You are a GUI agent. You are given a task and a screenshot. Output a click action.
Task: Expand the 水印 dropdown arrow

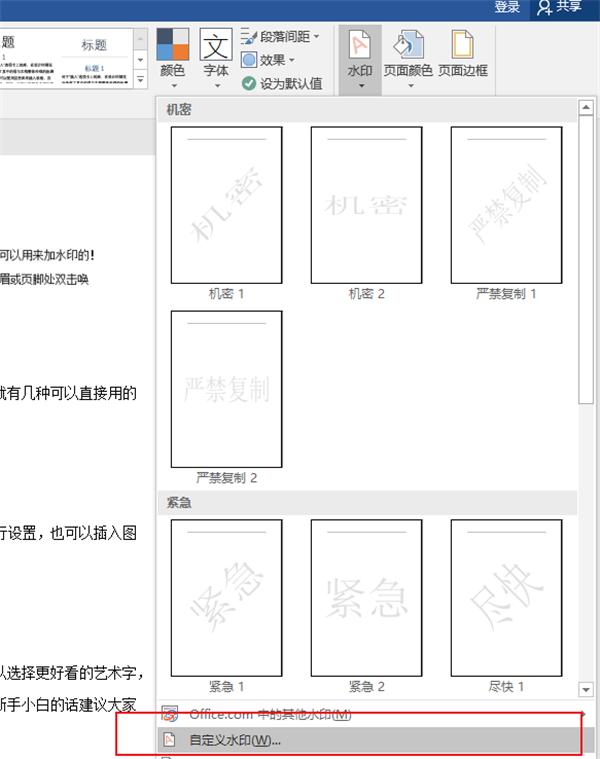click(361, 86)
